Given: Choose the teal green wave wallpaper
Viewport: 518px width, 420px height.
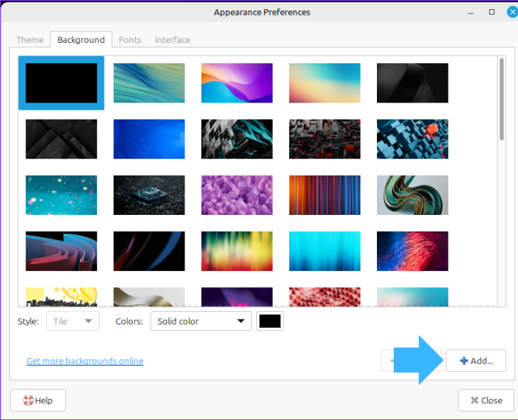Looking at the screenshot, I should click(x=149, y=83).
